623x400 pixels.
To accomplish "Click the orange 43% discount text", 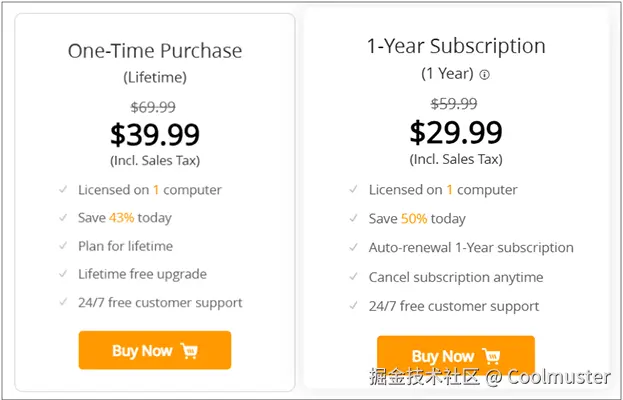I will click(122, 218).
